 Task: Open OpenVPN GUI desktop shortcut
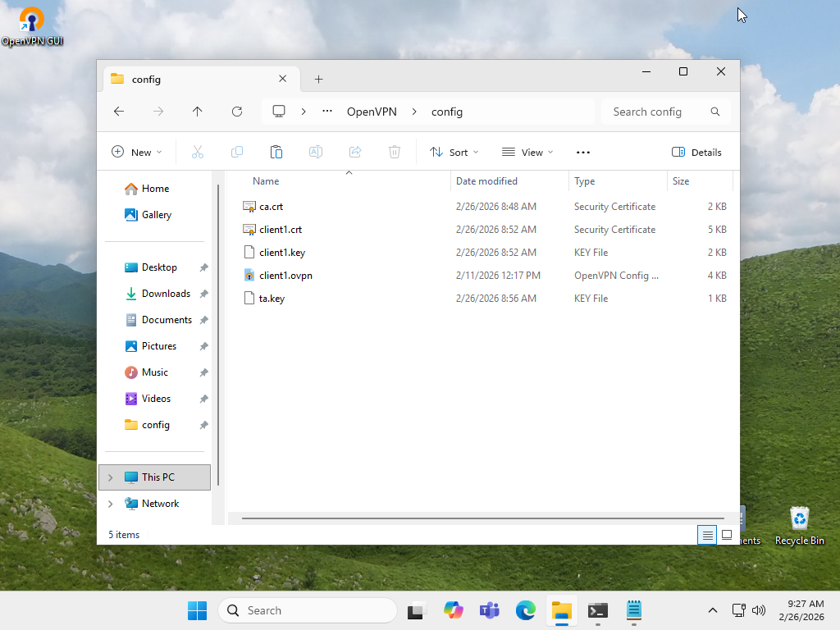click(x=32, y=26)
